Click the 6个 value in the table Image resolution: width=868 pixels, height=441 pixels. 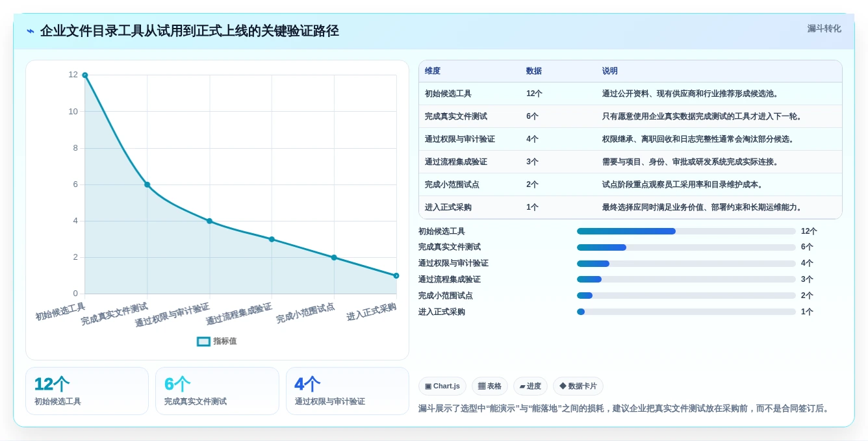(x=532, y=116)
